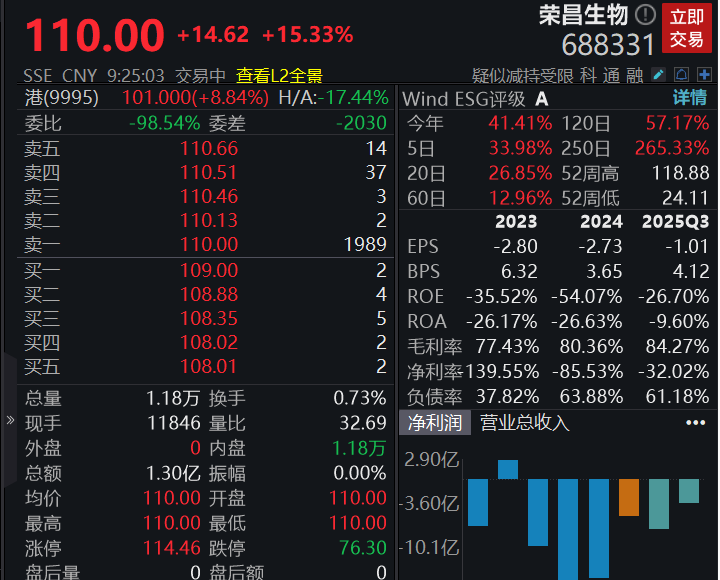
Task: Select 卖一 price 110.00
Action: pos(209,244)
